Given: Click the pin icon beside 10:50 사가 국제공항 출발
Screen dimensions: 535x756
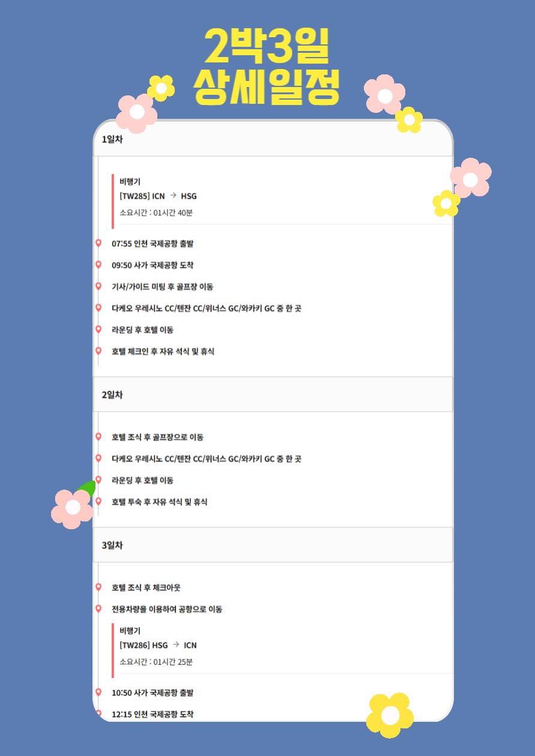Looking at the screenshot, I should point(98,693).
